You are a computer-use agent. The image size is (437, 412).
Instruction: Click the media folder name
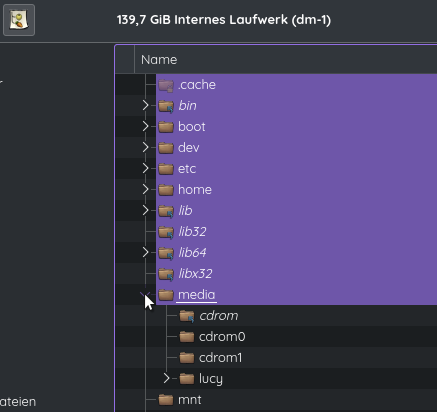click(x=196, y=295)
